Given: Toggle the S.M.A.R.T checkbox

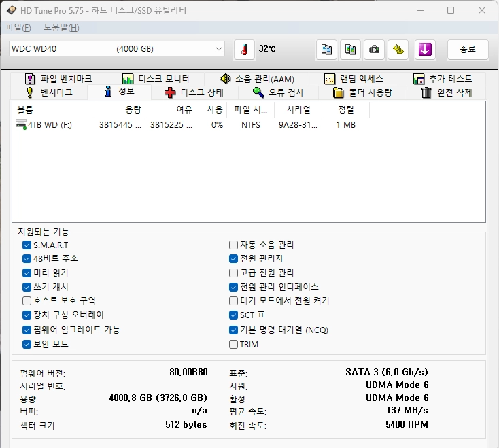Looking at the screenshot, I should 27,245.
